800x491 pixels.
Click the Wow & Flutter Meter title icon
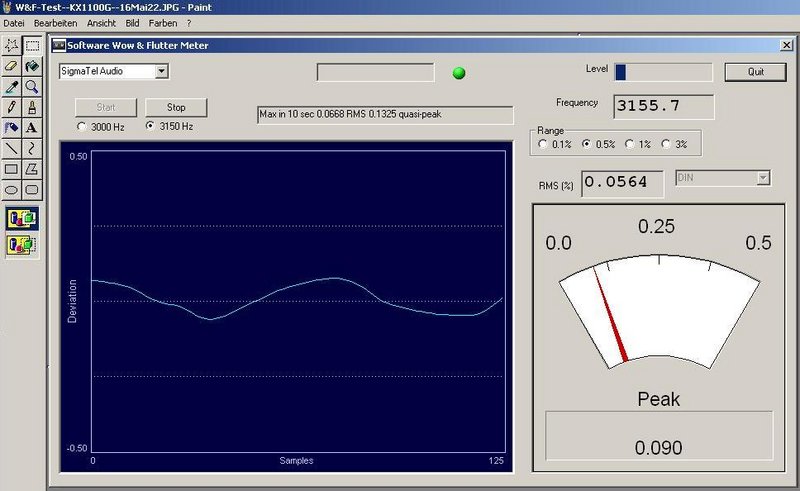pos(59,45)
